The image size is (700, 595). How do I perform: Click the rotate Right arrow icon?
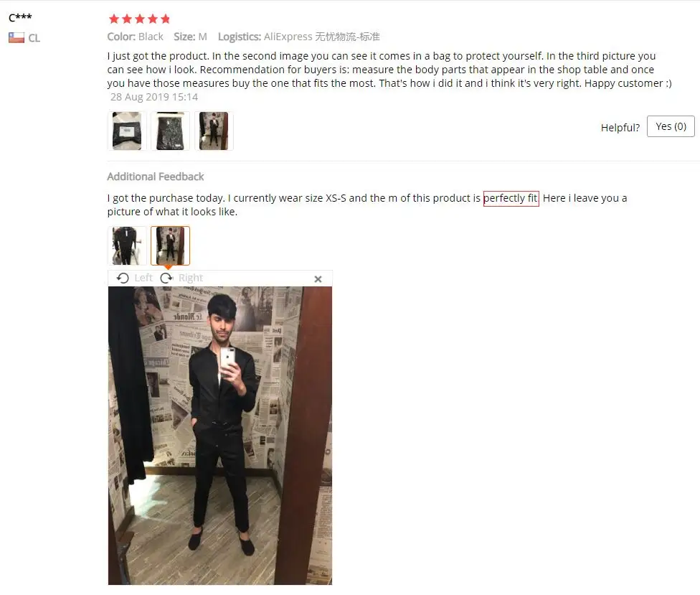tap(166, 278)
